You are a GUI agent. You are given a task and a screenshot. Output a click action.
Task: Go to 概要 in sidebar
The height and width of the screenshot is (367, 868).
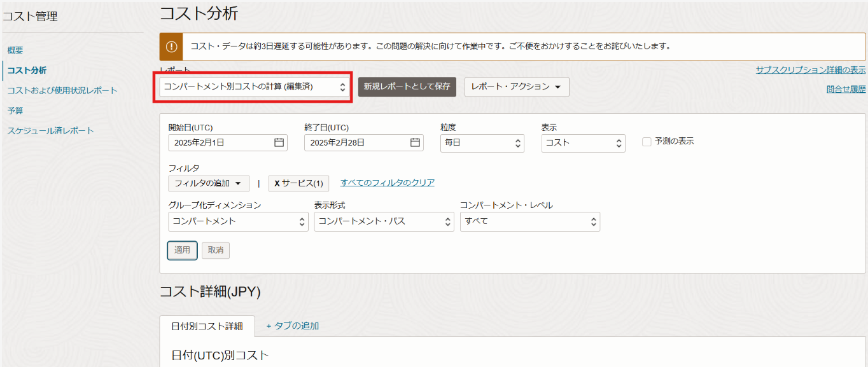tap(15, 50)
